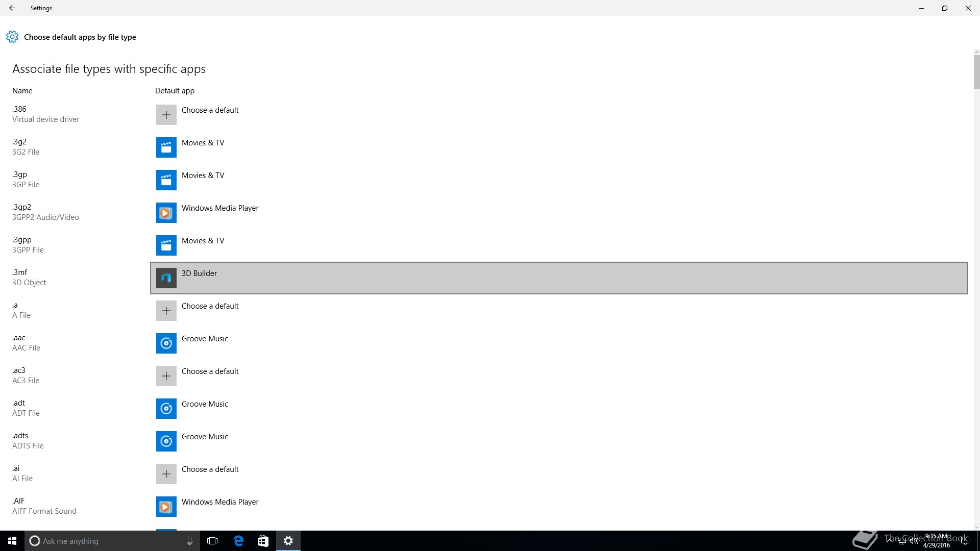Click the vertical scrollbar thumb

(976, 71)
